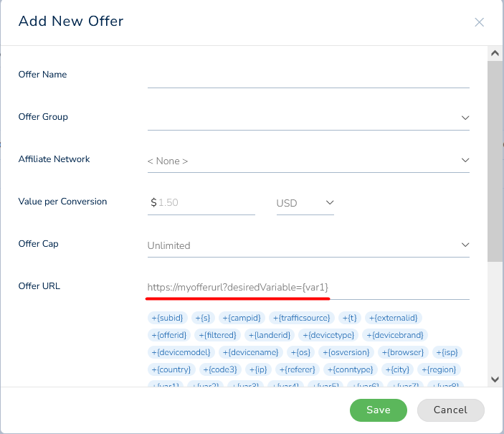This screenshot has height=434, width=504.
Task: Click the Offer Name input field
Action: (308, 77)
